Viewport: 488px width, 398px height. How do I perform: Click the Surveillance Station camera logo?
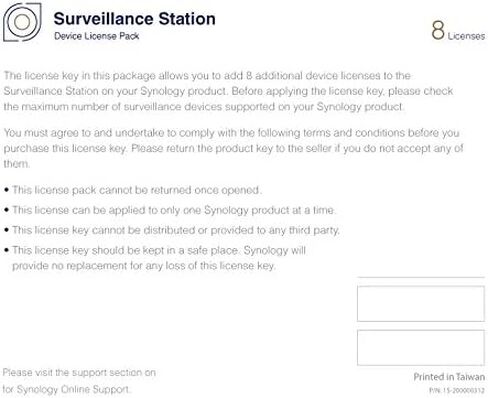(x=22, y=22)
